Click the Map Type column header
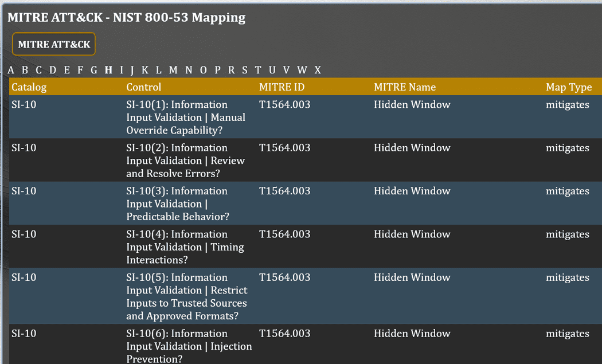Image resolution: width=602 pixels, height=364 pixels. point(569,87)
